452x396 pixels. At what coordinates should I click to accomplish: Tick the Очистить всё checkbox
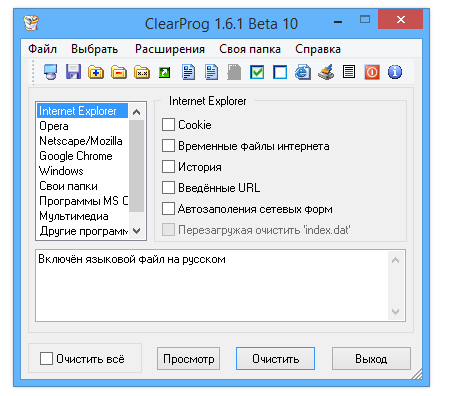point(46,359)
